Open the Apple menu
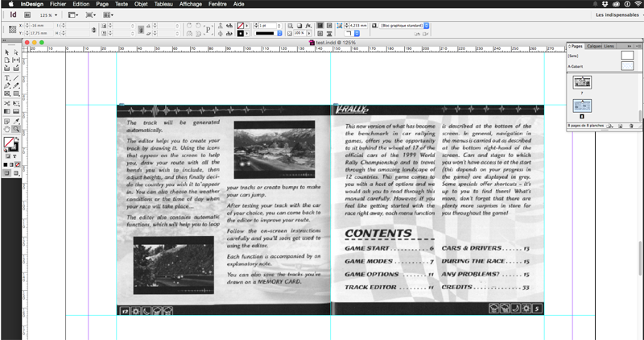The width and height of the screenshot is (644, 340). coord(10,4)
